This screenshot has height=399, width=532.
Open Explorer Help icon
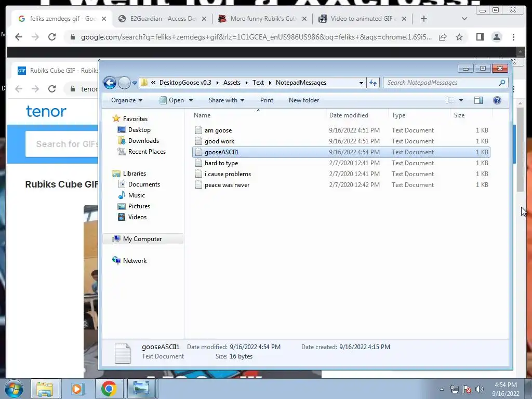coord(497,100)
